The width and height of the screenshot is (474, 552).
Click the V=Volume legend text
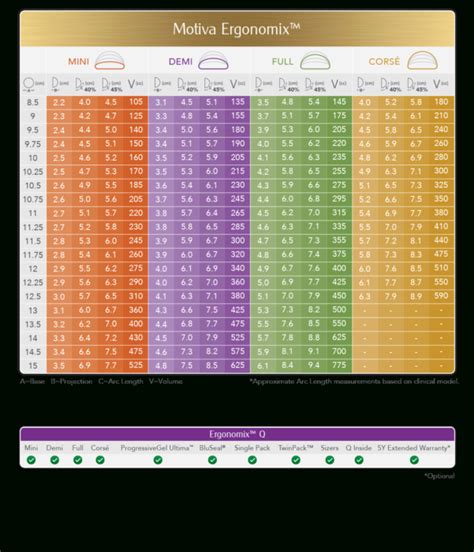(166, 381)
